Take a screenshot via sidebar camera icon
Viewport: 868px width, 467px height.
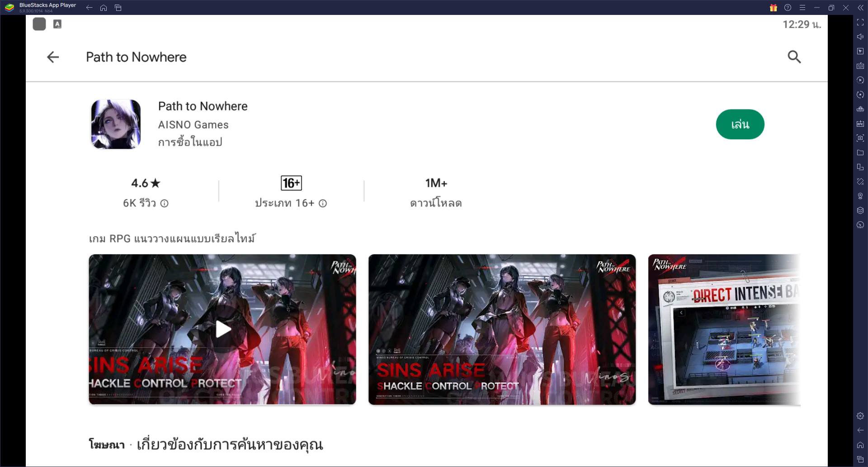tap(860, 138)
